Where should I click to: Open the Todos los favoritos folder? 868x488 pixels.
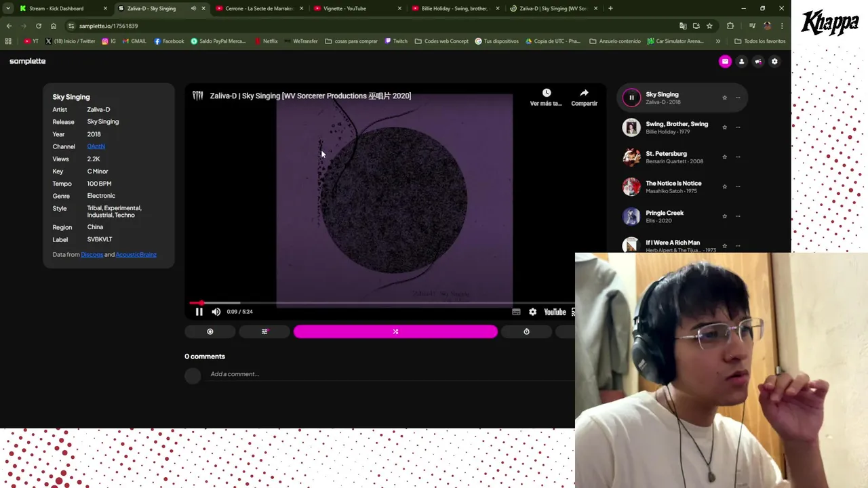tap(759, 41)
